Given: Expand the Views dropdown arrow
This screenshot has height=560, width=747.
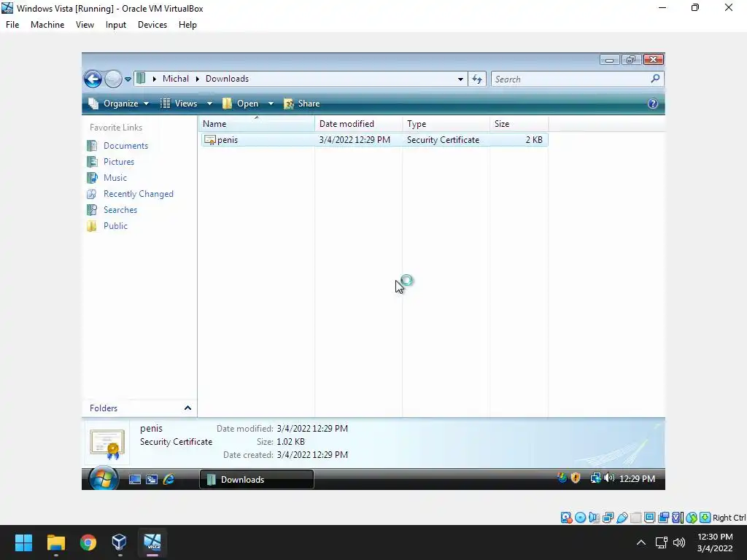Looking at the screenshot, I should tap(209, 104).
